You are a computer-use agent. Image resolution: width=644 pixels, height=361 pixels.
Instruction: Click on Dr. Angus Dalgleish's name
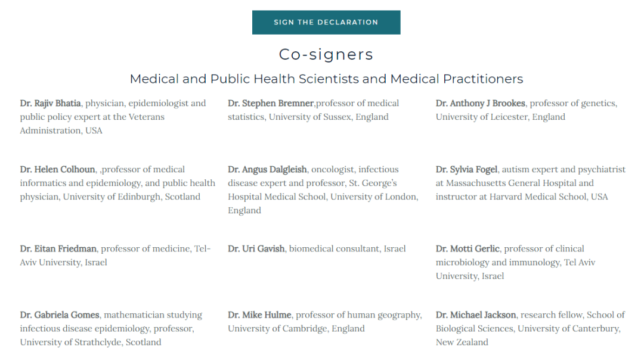point(268,169)
